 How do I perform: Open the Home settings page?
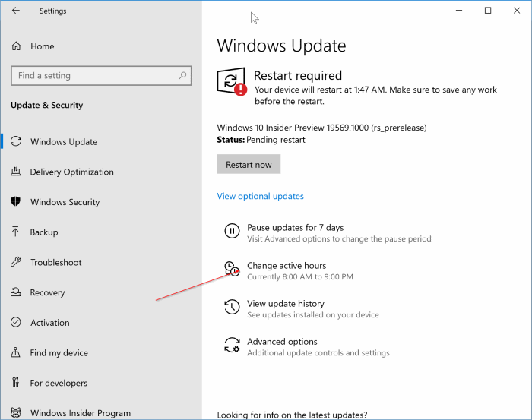click(x=43, y=46)
